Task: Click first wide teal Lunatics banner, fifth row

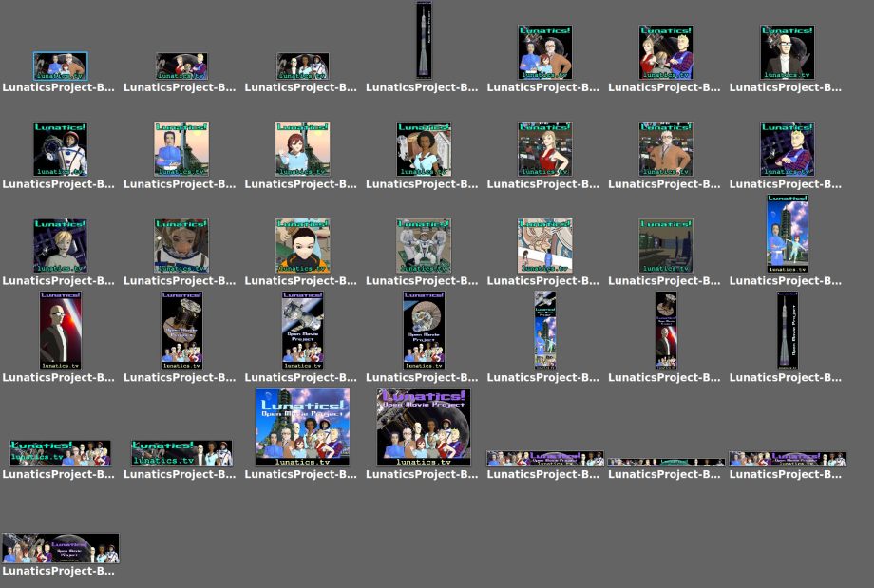Action: 60,452
